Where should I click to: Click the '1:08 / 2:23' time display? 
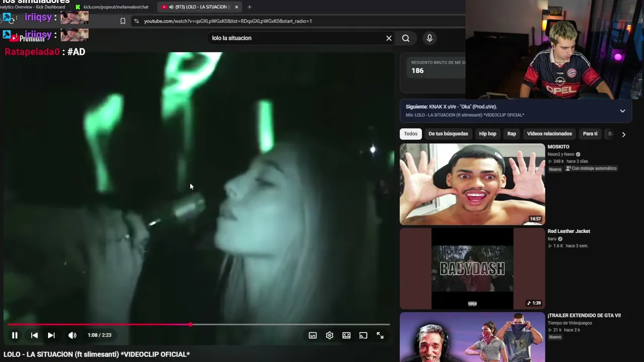pyautogui.click(x=100, y=335)
